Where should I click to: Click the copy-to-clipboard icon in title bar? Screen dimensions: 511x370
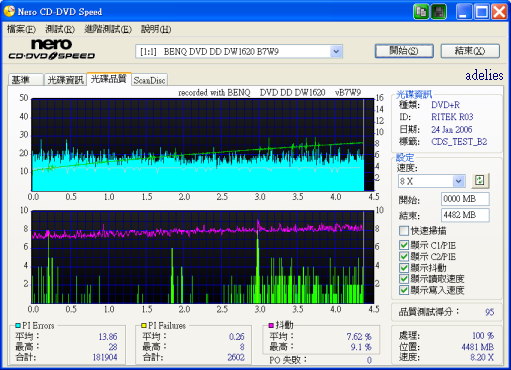[421, 12]
